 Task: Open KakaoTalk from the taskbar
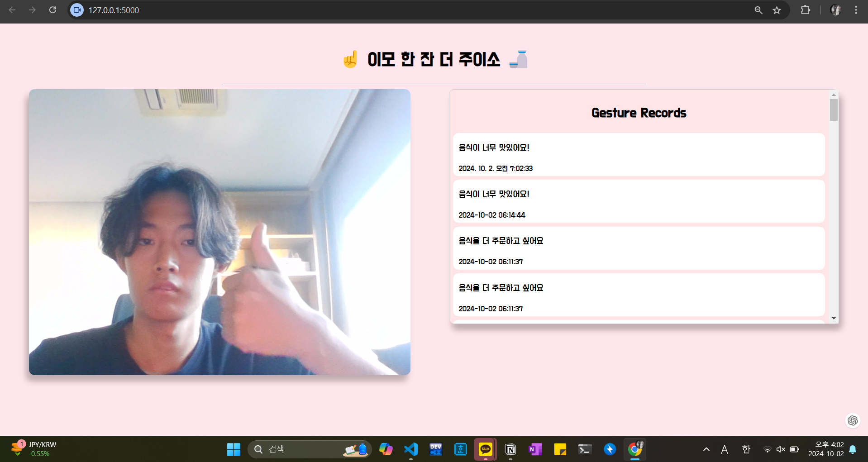point(486,449)
